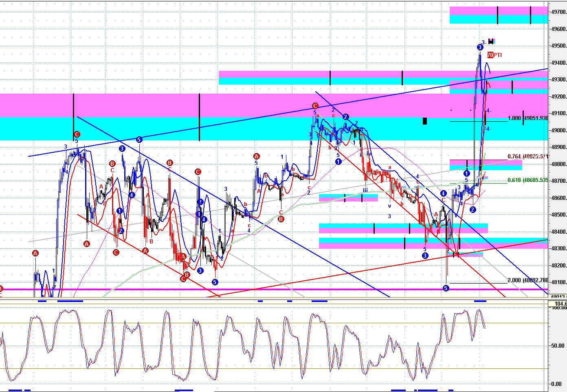This screenshot has width=567, height=392.
Task: Click the 49700 price axis label
Action: pyautogui.click(x=558, y=12)
